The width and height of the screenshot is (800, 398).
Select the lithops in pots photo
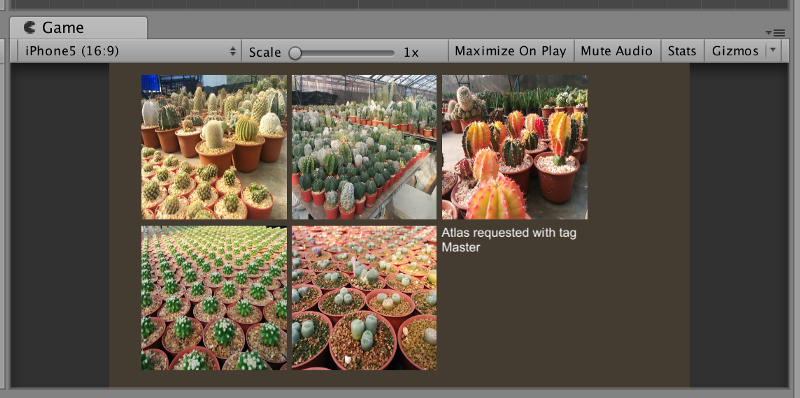364,298
